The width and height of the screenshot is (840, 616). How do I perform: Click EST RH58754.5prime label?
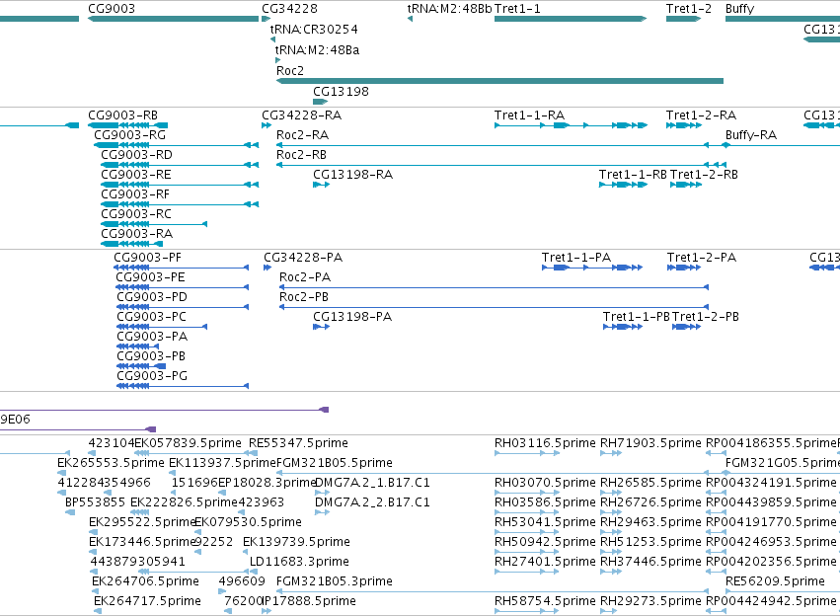(x=545, y=602)
